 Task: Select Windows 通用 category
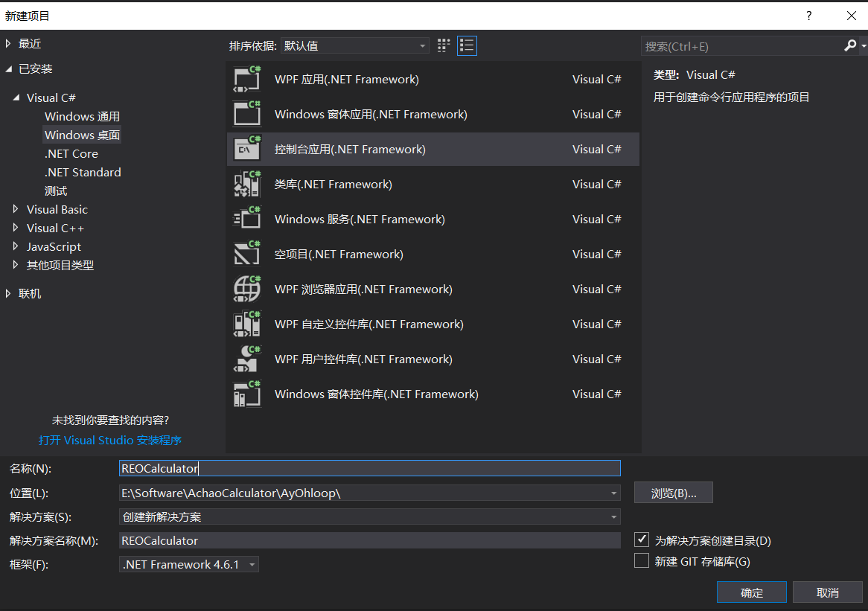pyautogui.click(x=82, y=116)
